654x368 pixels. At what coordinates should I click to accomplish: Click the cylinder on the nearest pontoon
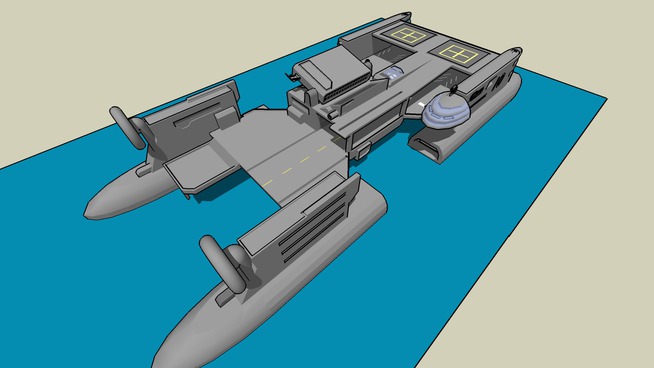click(x=223, y=264)
